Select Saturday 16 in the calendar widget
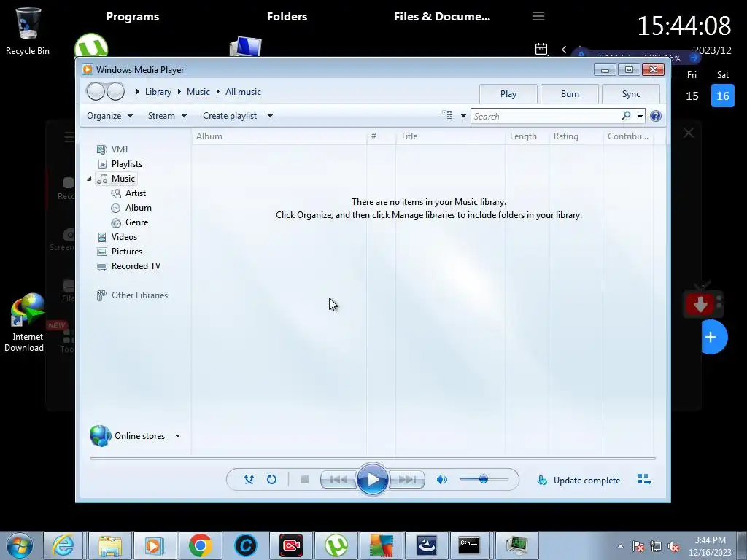 pyautogui.click(x=722, y=96)
